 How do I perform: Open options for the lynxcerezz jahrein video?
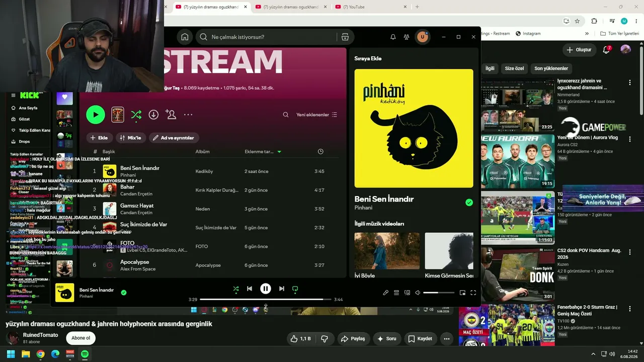point(630,82)
